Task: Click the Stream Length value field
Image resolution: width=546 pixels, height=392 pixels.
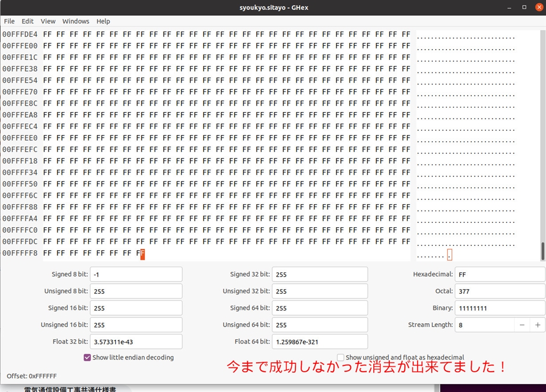Action: click(x=485, y=325)
